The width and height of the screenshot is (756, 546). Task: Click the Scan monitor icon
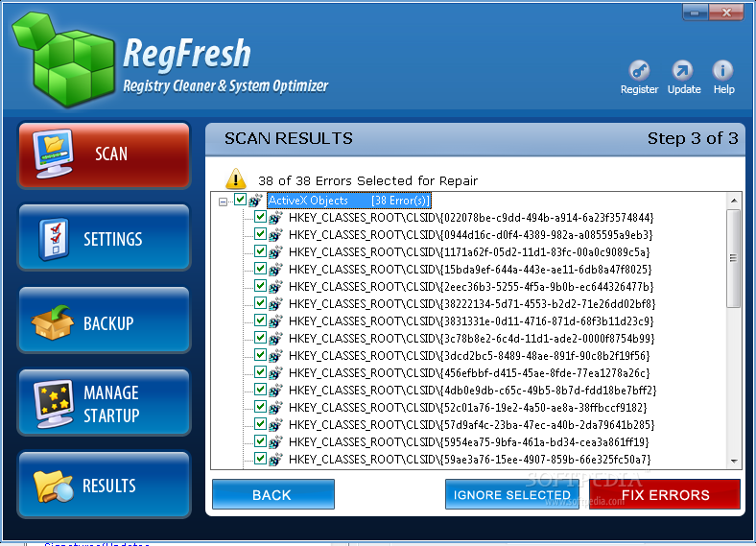tap(53, 154)
